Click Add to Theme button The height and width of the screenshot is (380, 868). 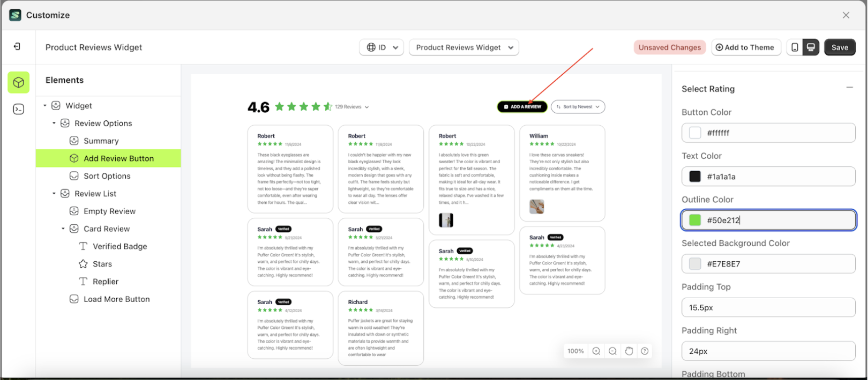coord(746,47)
